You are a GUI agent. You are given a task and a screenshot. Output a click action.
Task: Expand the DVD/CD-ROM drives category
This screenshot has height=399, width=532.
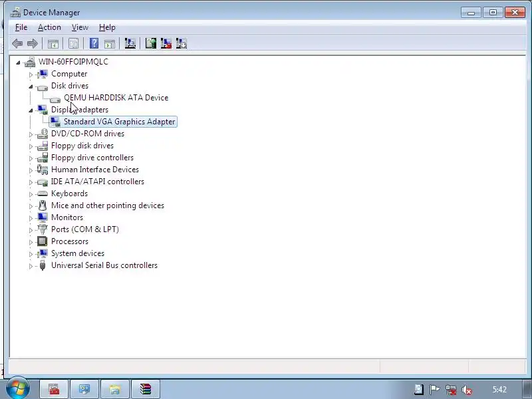pos(31,134)
